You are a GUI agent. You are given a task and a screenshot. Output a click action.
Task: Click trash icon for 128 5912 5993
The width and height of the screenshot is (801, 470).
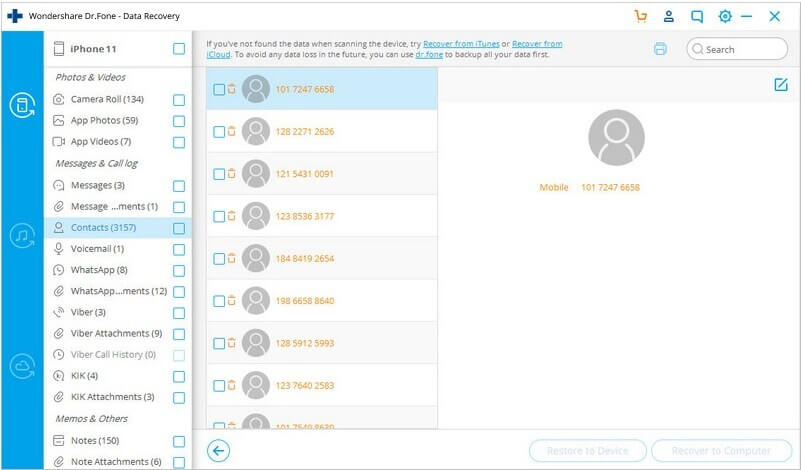[232, 343]
